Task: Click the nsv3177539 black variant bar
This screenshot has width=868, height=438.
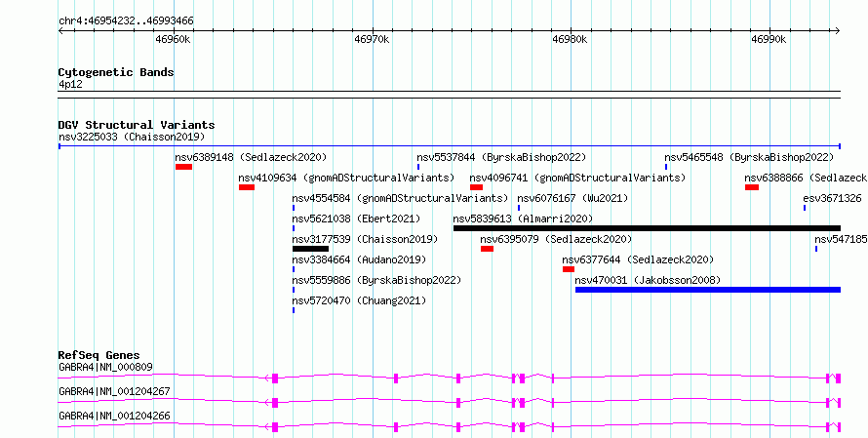Action: click(310, 249)
